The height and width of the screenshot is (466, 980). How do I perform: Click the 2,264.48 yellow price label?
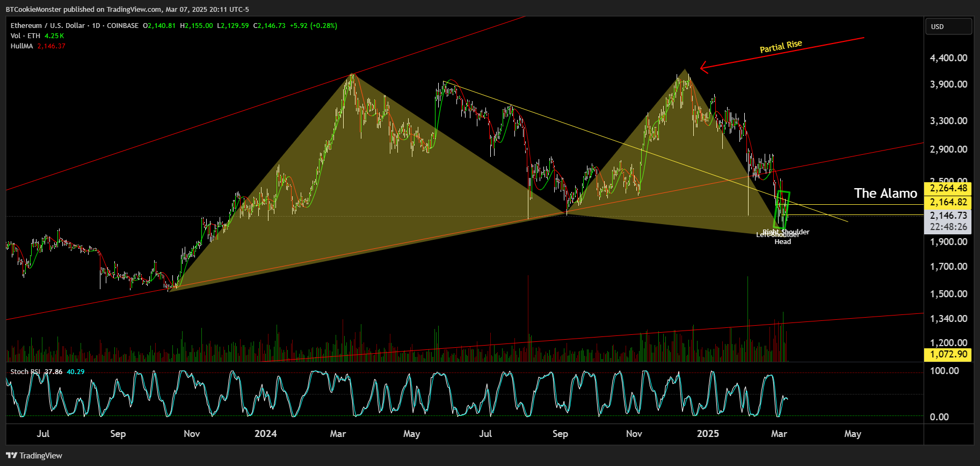tap(948, 188)
